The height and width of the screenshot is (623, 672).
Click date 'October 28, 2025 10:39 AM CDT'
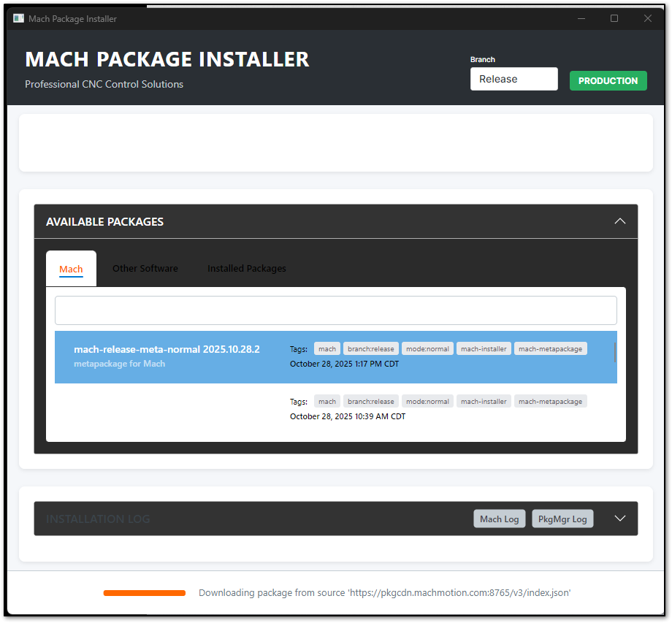[x=348, y=416]
